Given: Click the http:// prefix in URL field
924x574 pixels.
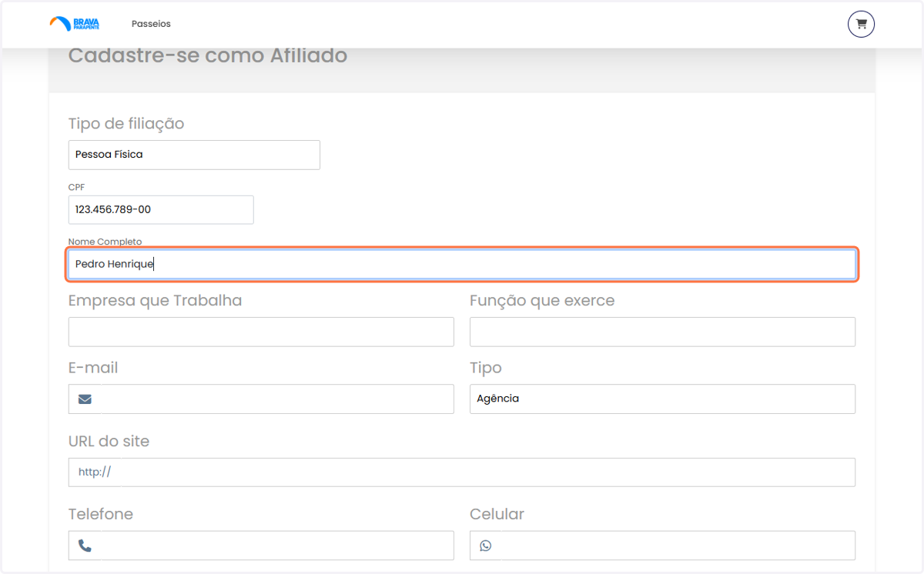Looking at the screenshot, I should [95, 472].
